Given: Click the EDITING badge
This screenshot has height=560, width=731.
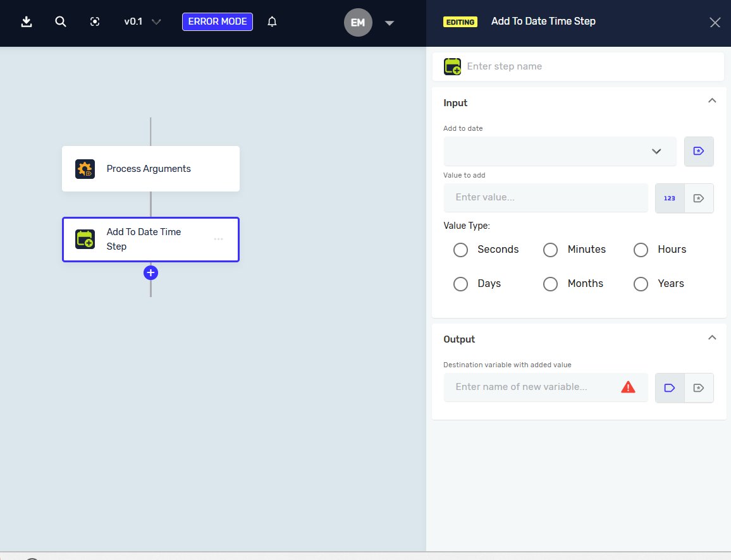Looking at the screenshot, I should click(x=460, y=22).
